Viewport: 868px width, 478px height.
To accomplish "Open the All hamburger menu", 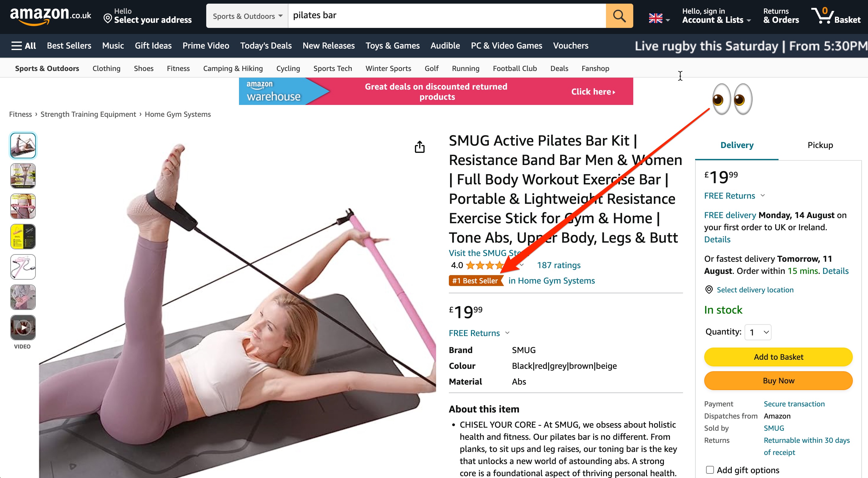I will 24,45.
